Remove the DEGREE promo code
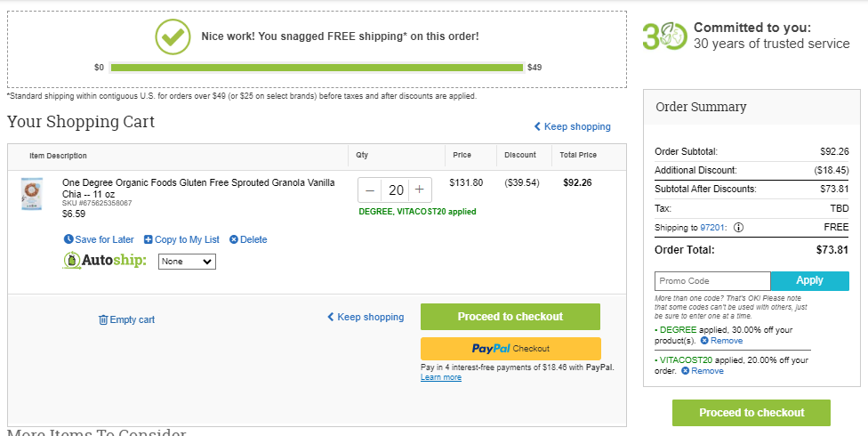This screenshot has height=436, width=868. (x=721, y=341)
